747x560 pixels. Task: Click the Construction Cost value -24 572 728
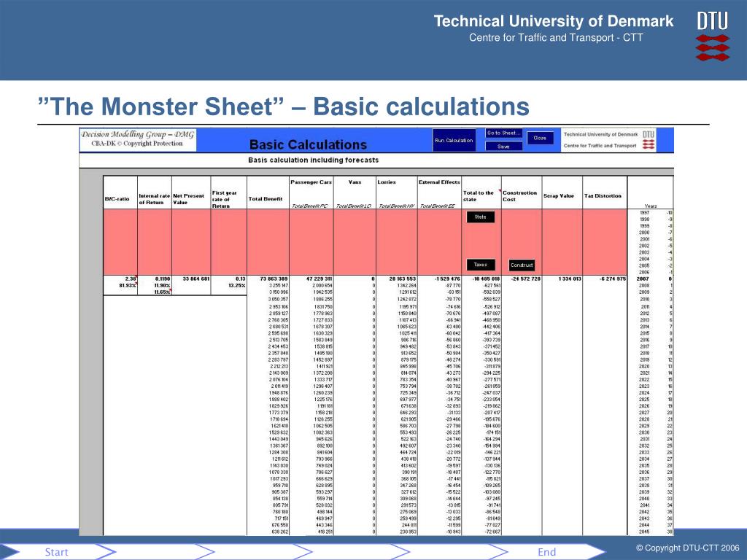(525, 279)
